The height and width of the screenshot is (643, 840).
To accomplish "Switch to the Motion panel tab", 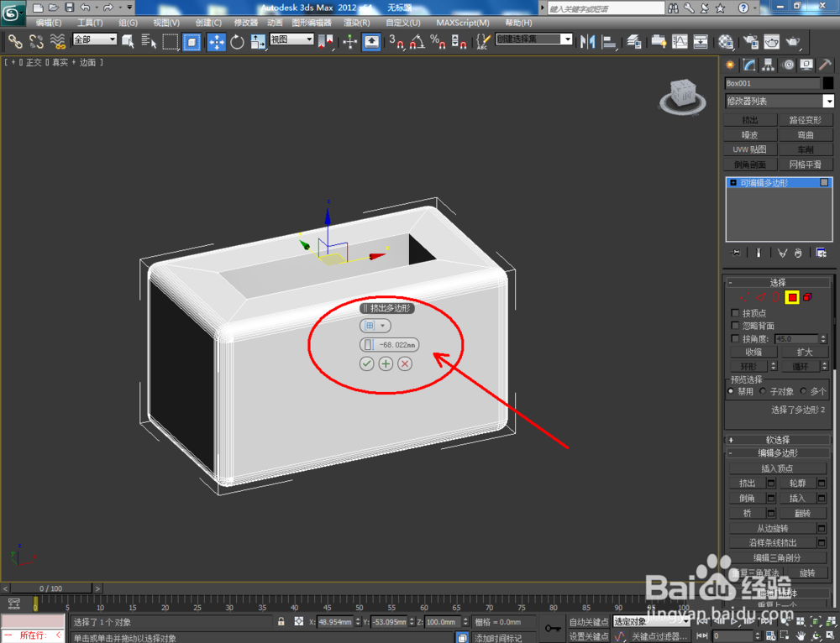I will (788, 65).
